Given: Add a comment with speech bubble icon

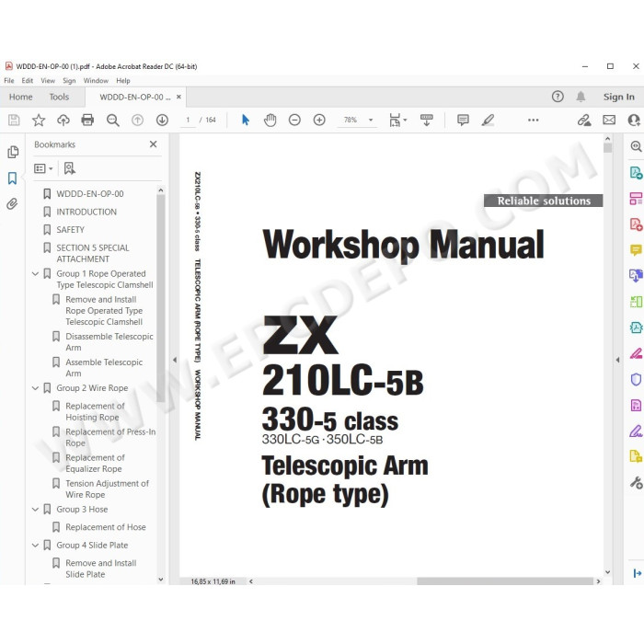Looking at the screenshot, I should [463, 120].
